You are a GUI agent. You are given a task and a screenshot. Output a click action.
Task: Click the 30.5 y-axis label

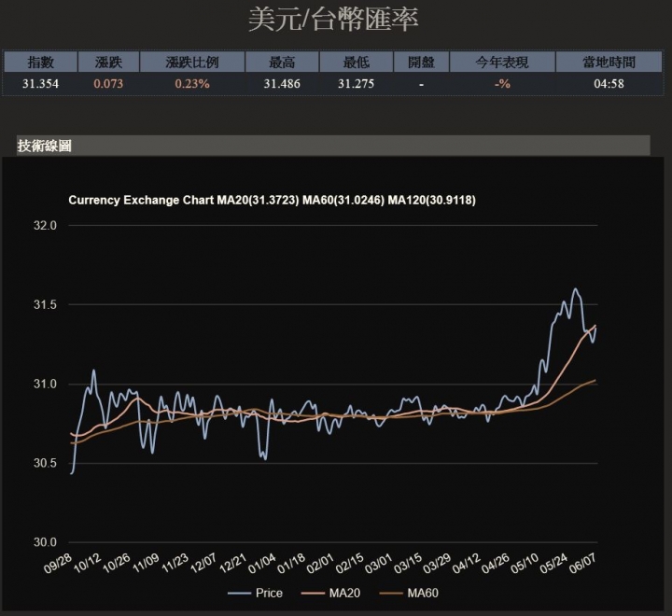(45, 463)
